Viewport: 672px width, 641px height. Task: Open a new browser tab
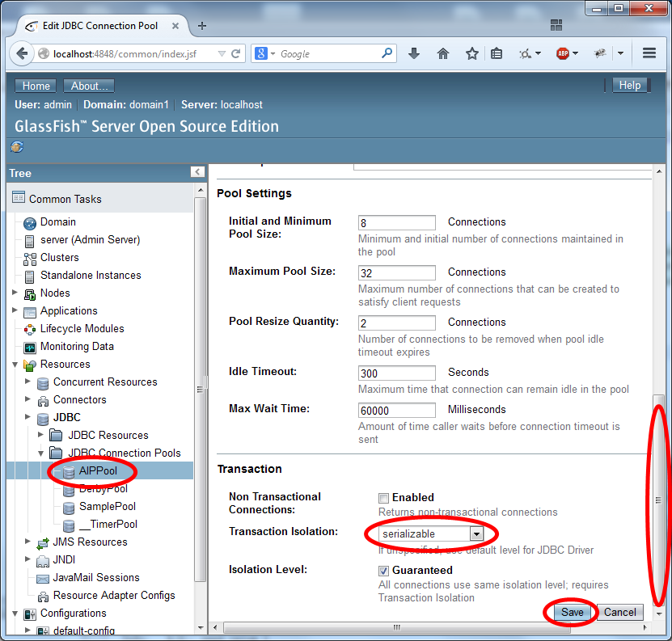tap(202, 26)
